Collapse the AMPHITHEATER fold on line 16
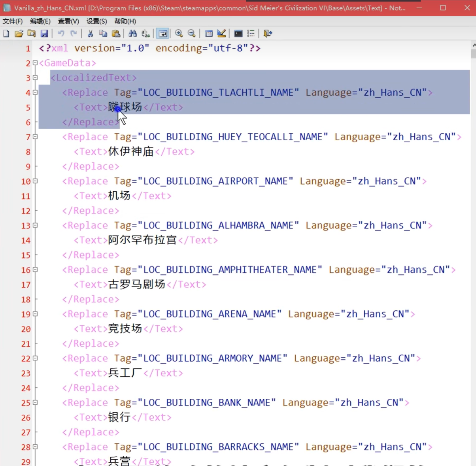476x466 pixels. 35,269
